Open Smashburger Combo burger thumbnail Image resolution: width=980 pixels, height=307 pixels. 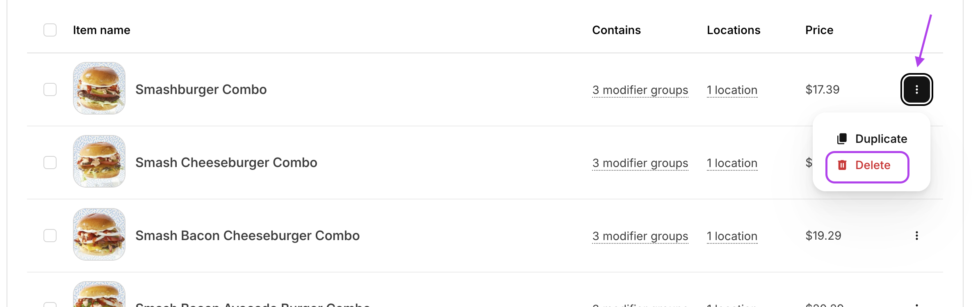(99, 88)
